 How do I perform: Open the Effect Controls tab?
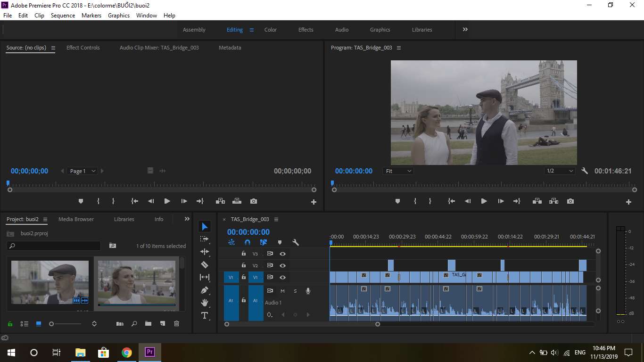[83, 48]
